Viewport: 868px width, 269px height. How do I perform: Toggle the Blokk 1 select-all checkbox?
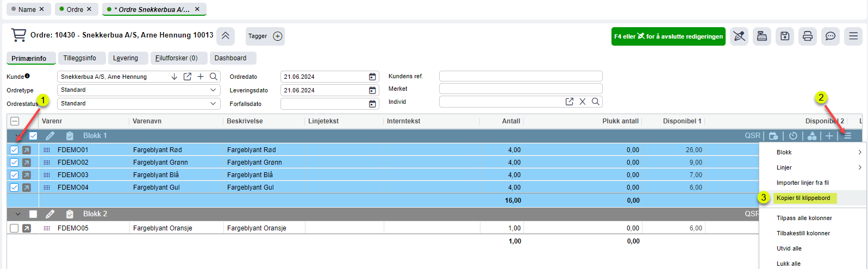(x=33, y=136)
